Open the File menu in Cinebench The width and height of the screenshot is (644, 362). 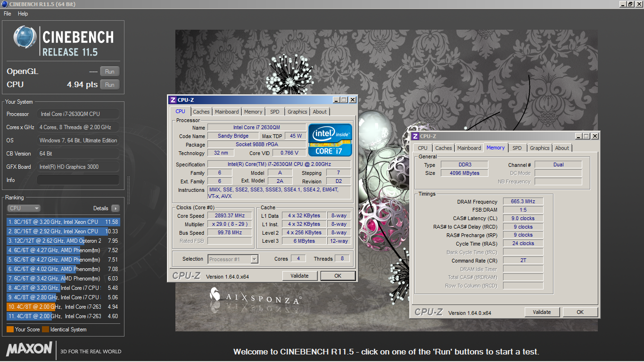pyautogui.click(x=8, y=14)
